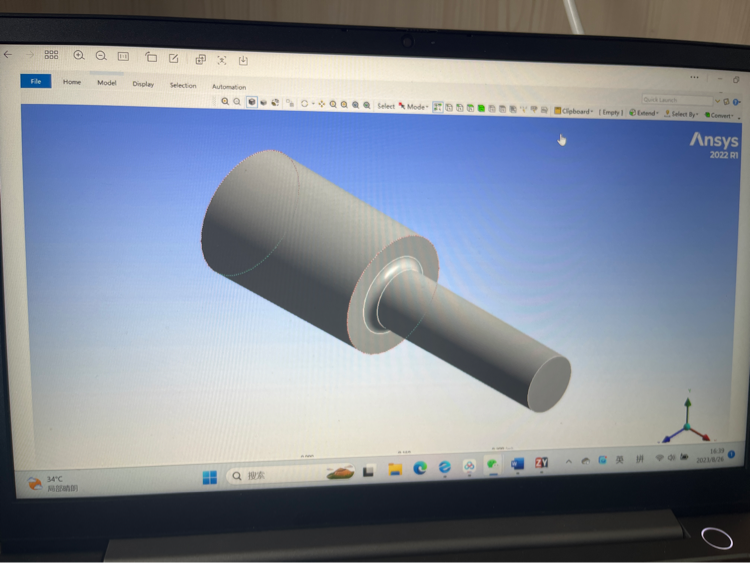Click the red X axis on the triad
Image resolution: width=750 pixels, height=563 pixels.
tap(701, 433)
